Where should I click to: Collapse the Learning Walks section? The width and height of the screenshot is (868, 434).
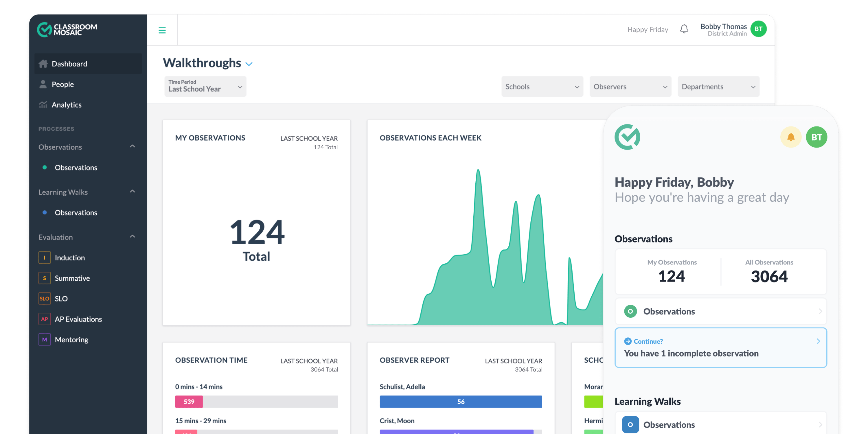133,192
